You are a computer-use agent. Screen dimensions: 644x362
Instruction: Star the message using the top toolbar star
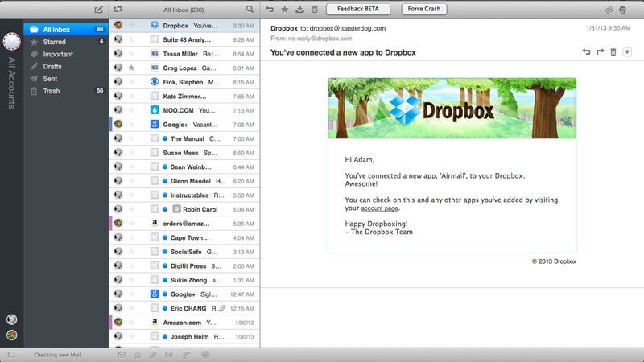(284, 9)
